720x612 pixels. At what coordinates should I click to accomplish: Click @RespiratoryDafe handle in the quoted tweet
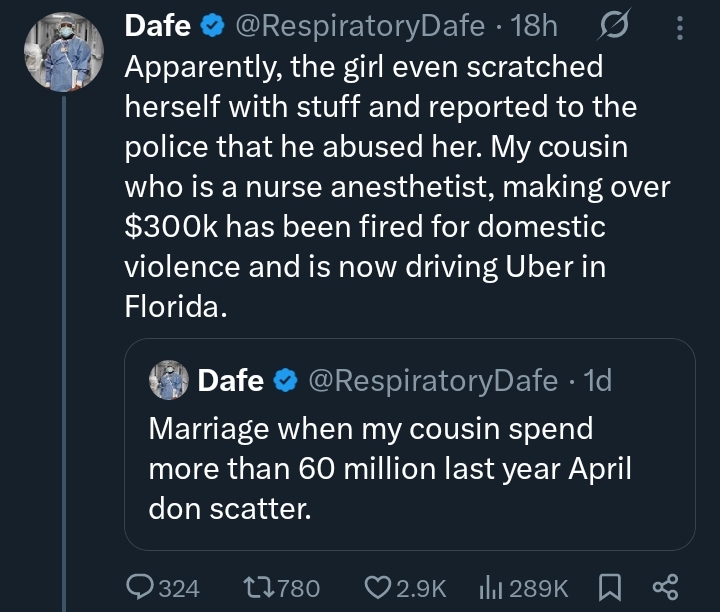click(x=432, y=380)
